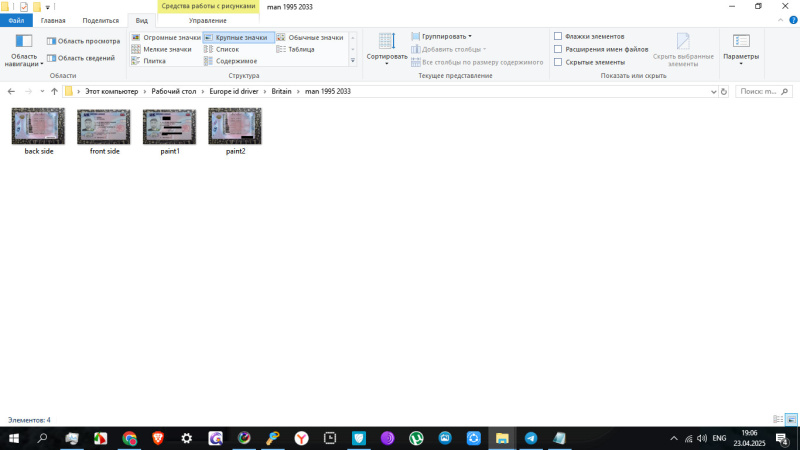The height and width of the screenshot is (450, 800).
Task: Open Telegram from the taskbar
Action: pos(531,438)
